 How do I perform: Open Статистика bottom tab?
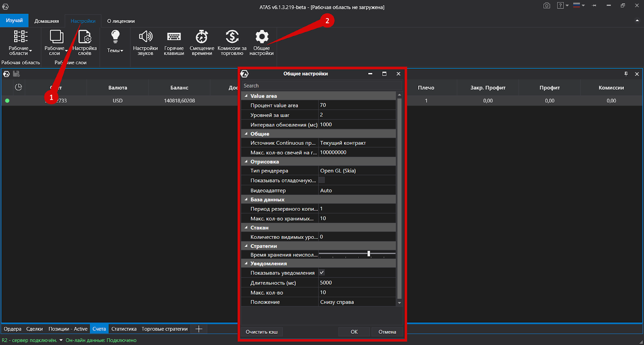click(124, 329)
